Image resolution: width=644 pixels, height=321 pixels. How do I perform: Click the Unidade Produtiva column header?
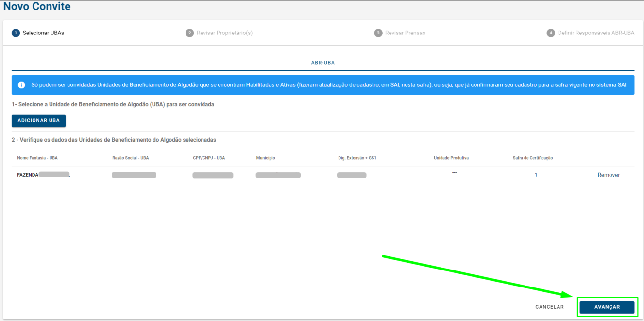(x=451, y=158)
